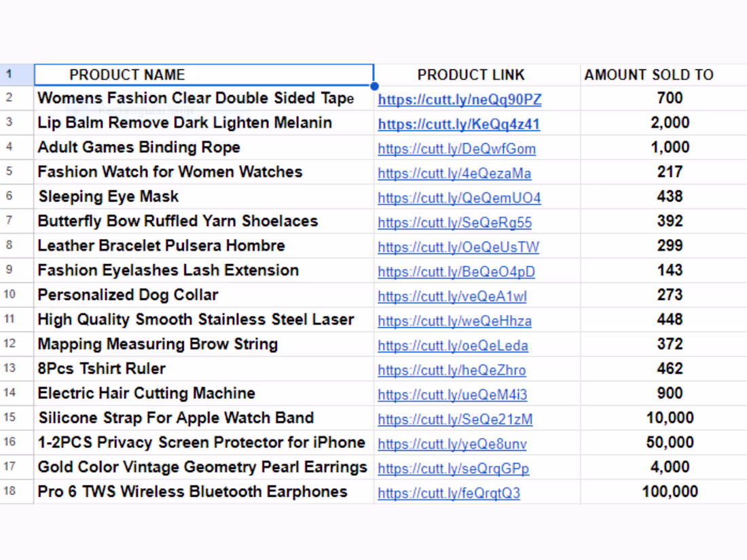Open the Lip Balm link cutt.ly/KeQq4z41
Screen dimensions: 747x560
[459, 124]
